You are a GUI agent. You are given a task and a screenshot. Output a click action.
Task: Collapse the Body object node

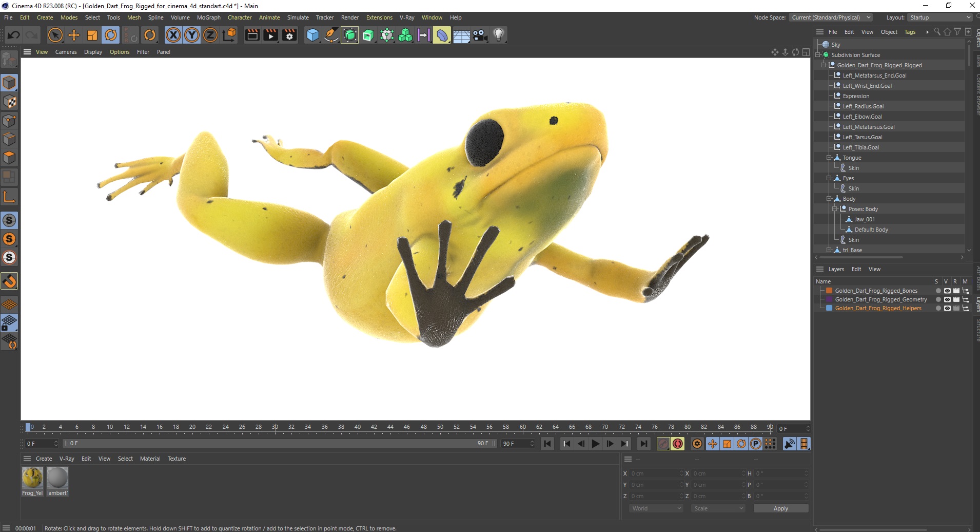[x=829, y=199]
